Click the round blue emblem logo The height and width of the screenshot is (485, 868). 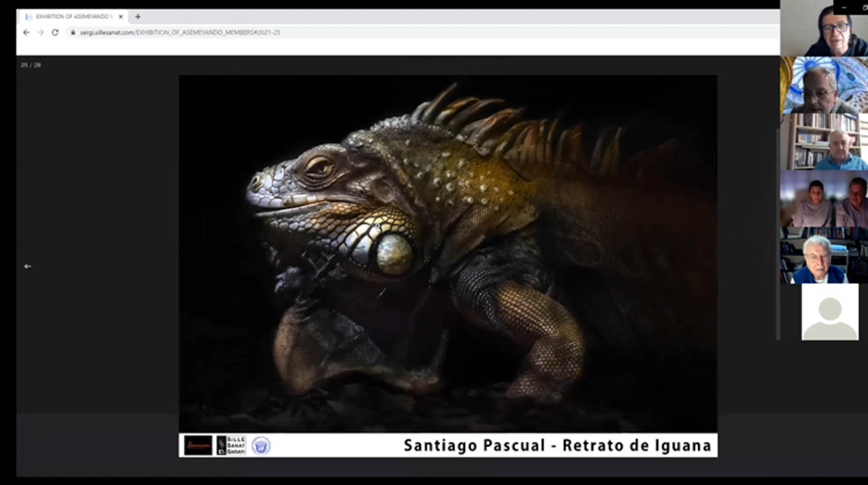point(261,445)
